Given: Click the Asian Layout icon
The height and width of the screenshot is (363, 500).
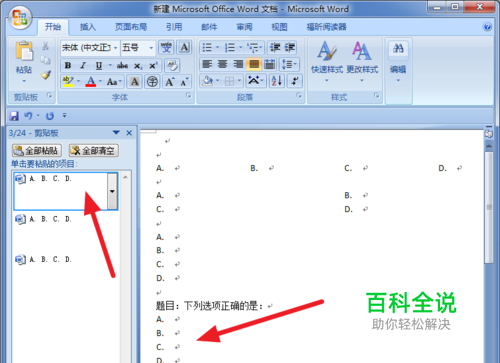Looking at the screenshot, I should click(x=255, y=81).
